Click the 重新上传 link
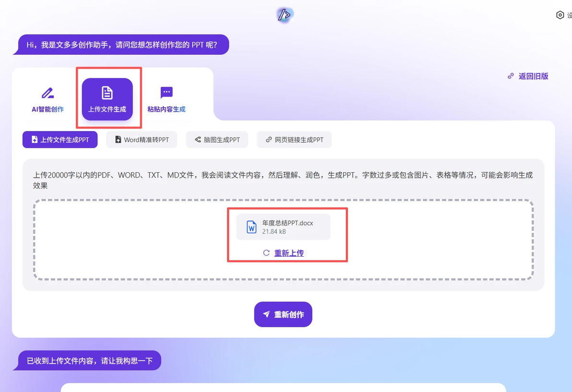This screenshot has height=392, width=572. [289, 253]
